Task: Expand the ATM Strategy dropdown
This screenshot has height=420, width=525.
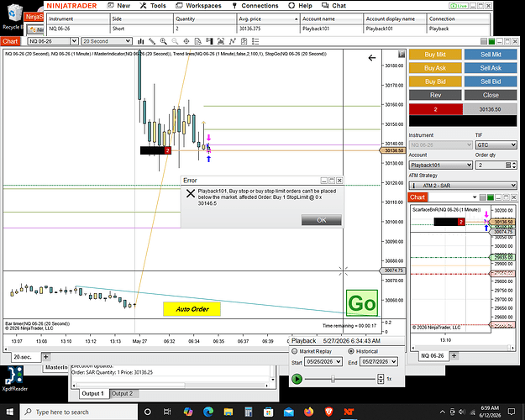Action: [463, 186]
